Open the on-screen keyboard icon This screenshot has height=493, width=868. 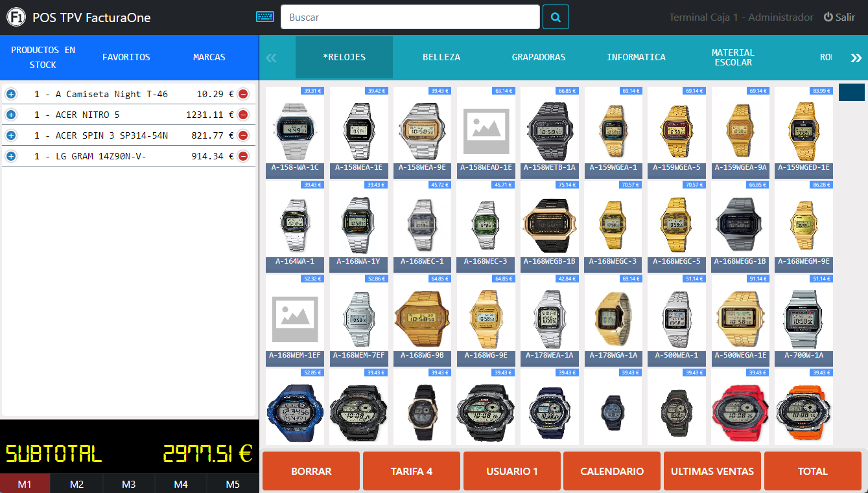tap(265, 17)
